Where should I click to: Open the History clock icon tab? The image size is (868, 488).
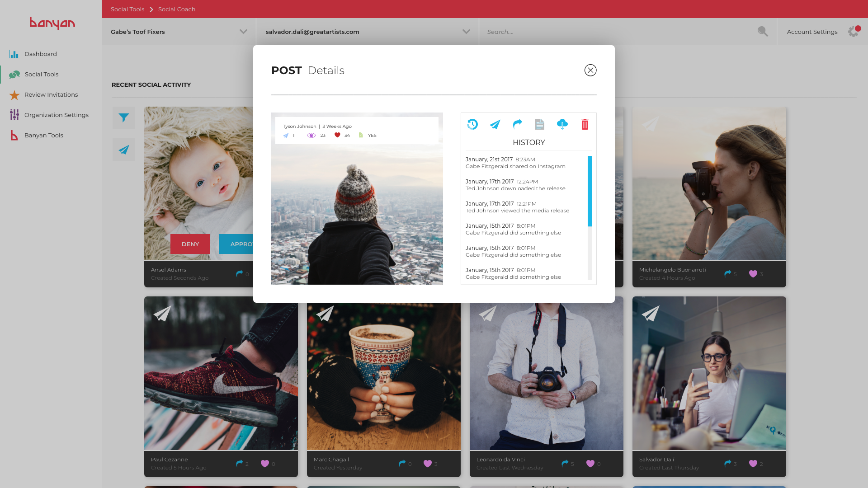coord(472,124)
